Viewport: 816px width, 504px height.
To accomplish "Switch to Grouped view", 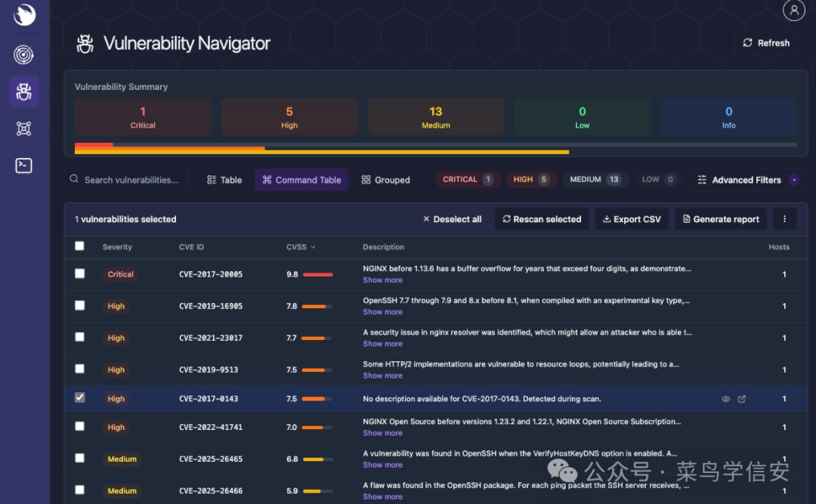I will point(385,180).
